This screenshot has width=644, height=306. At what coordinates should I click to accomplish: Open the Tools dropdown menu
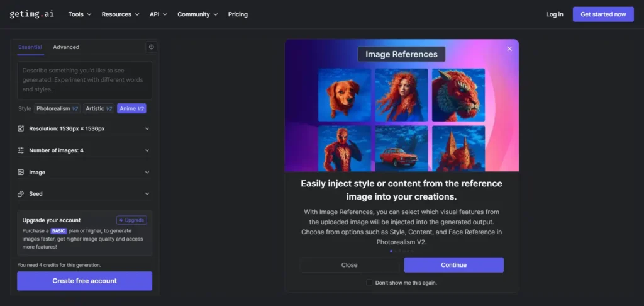pyautogui.click(x=79, y=14)
